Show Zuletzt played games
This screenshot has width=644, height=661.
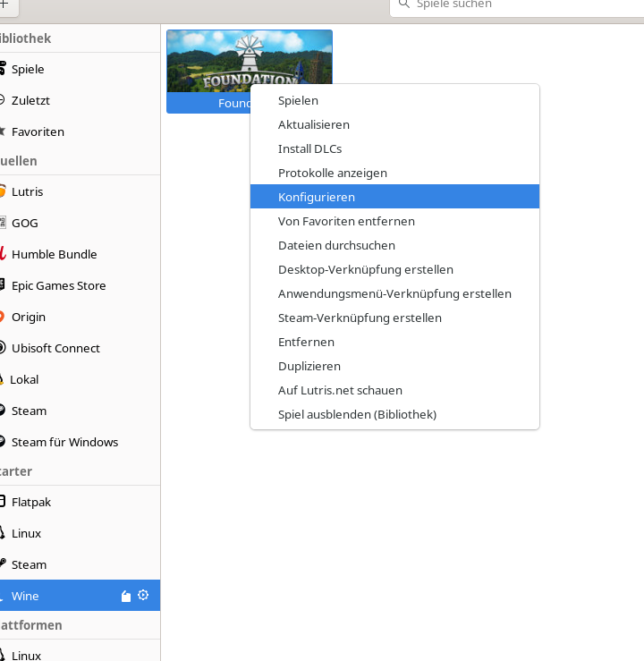[80, 100]
